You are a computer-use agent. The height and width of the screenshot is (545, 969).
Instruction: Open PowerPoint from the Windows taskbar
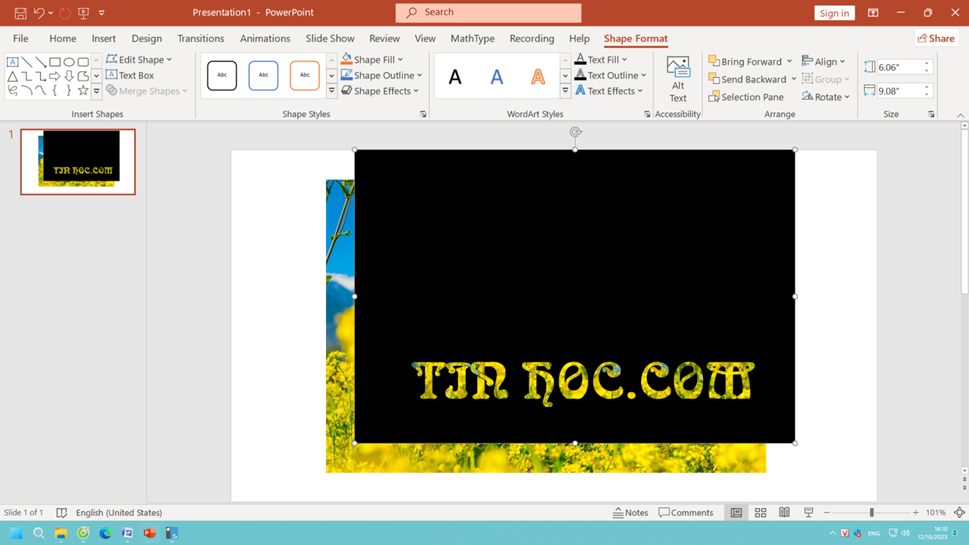[x=149, y=534]
